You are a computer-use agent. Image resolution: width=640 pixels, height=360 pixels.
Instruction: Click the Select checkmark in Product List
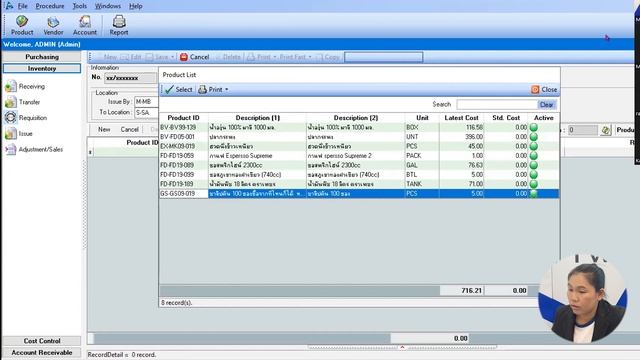pos(169,89)
